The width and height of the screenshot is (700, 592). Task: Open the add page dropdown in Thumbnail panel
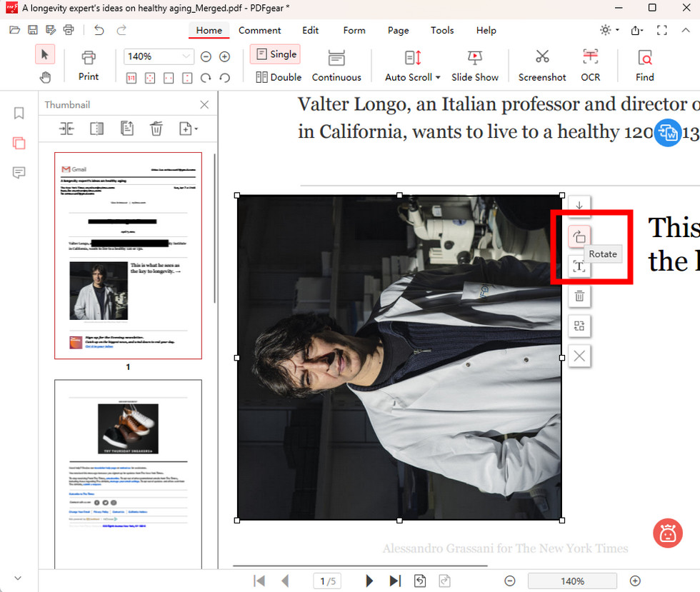(x=186, y=129)
